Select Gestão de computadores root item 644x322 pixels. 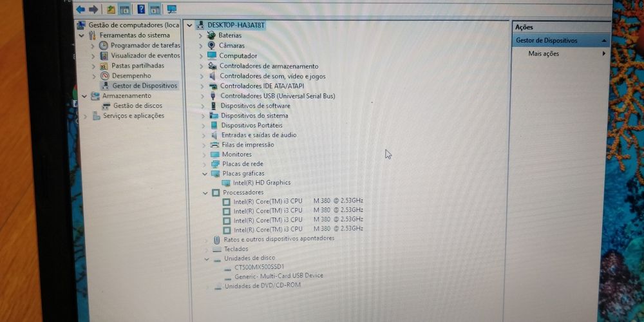(134, 25)
